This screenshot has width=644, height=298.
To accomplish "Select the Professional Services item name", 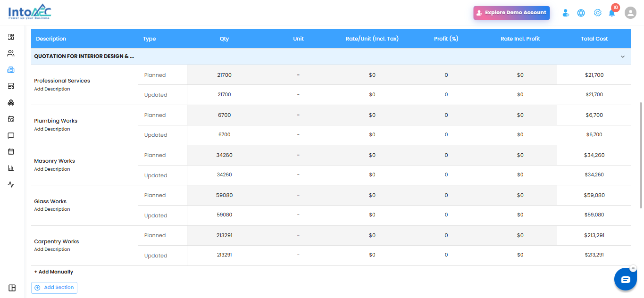I will point(62,81).
